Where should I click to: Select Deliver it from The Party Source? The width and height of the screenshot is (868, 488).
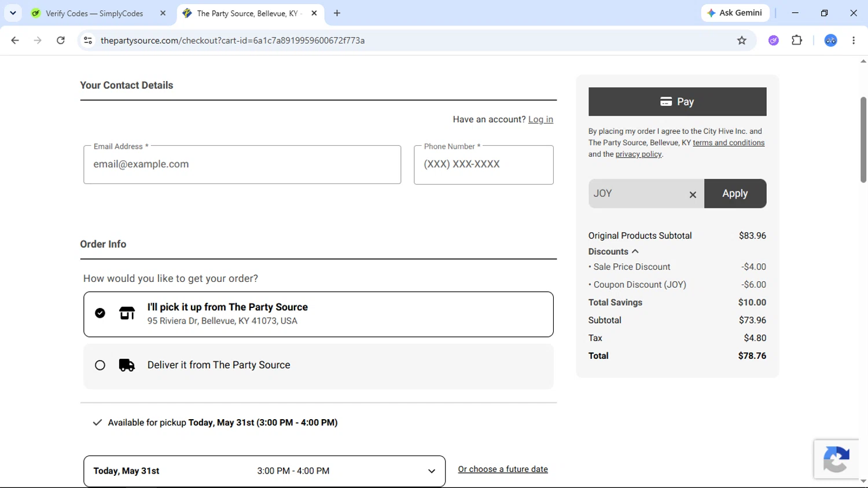coord(318,366)
